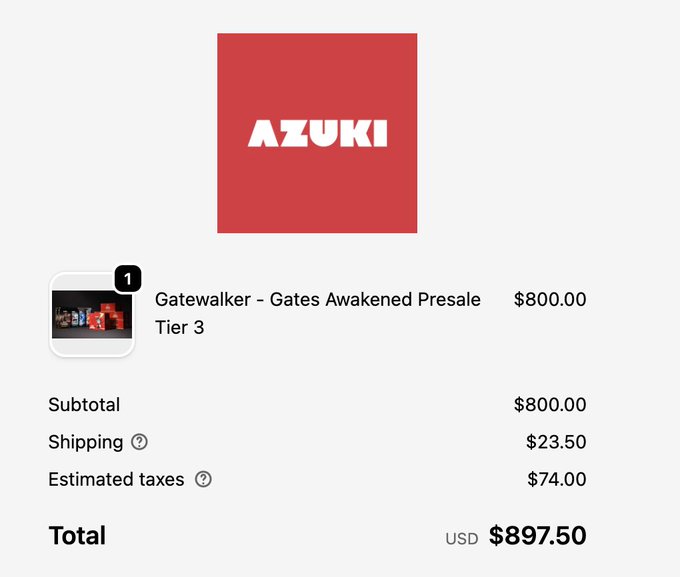The image size is (680, 577).
Task: Click the word Presale in the product title
Action: pos(449,300)
